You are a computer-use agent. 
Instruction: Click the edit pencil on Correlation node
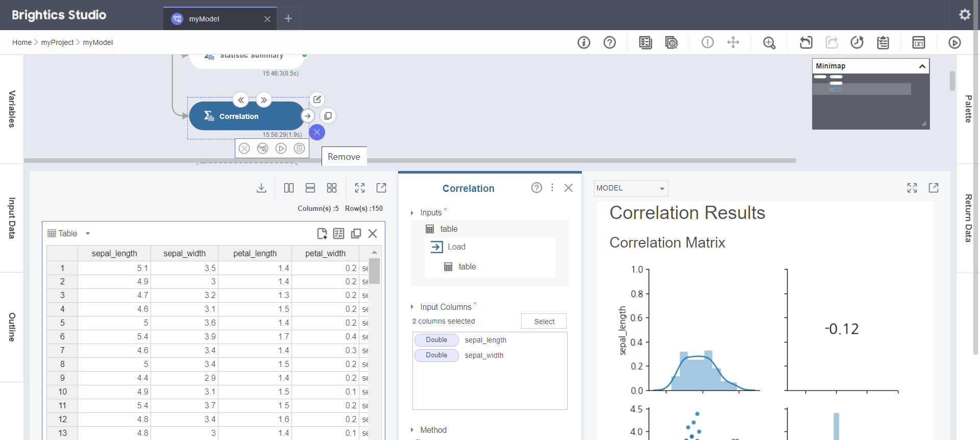pyautogui.click(x=317, y=100)
